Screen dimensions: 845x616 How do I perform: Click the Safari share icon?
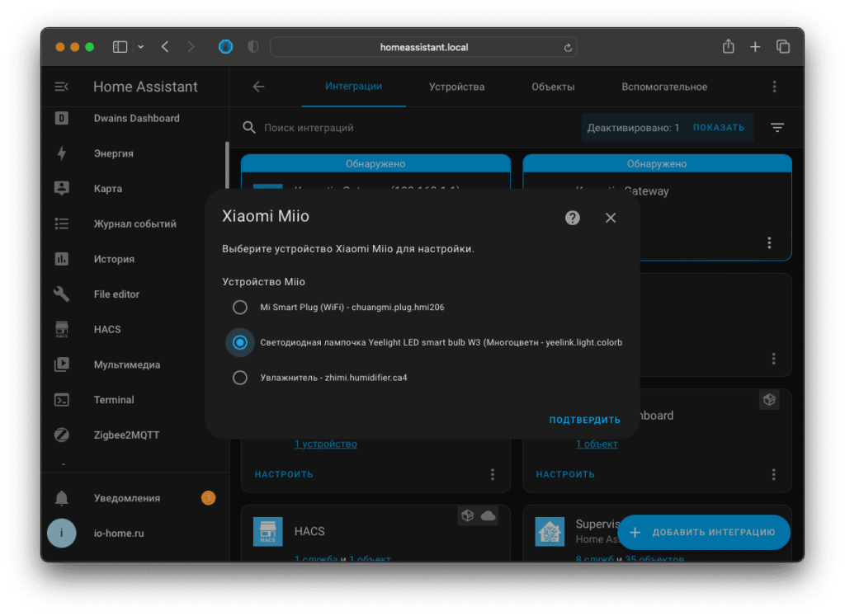pos(729,47)
